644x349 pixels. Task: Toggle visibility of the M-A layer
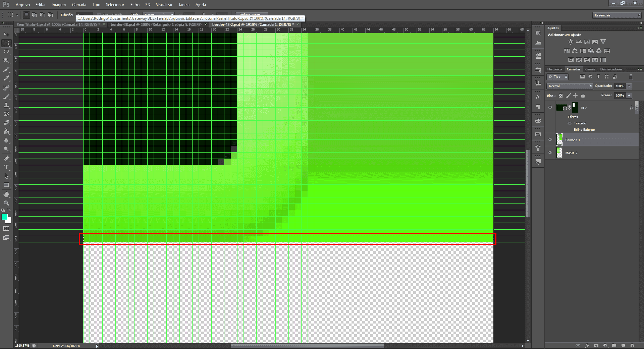(550, 107)
